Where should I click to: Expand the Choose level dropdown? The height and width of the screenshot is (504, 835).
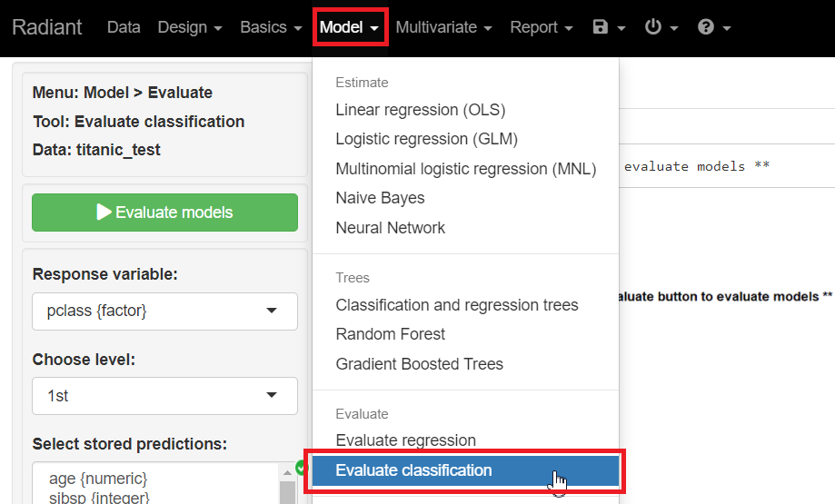(164, 395)
